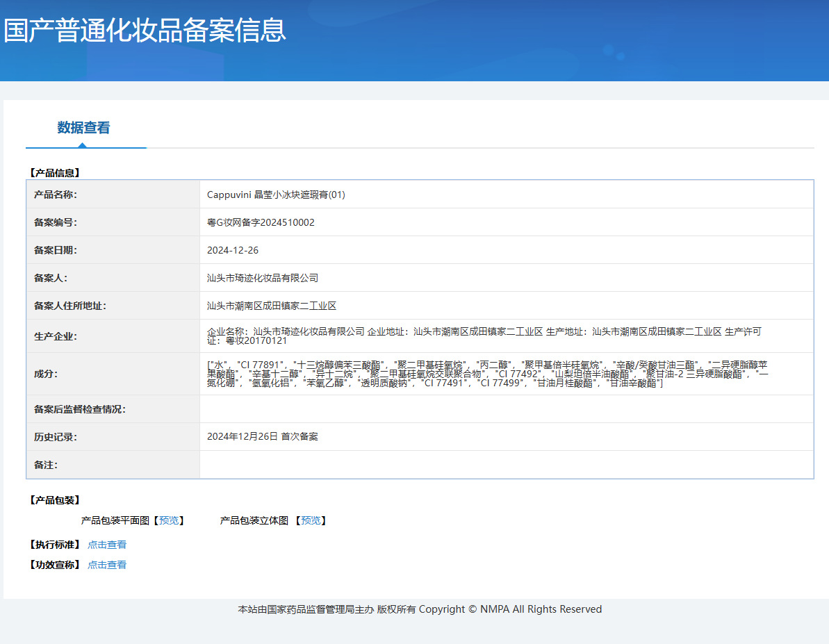Click 点击查看 next to 功效宣称
This screenshot has height=644, width=829.
pyautogui.click(x=107, y=565)
